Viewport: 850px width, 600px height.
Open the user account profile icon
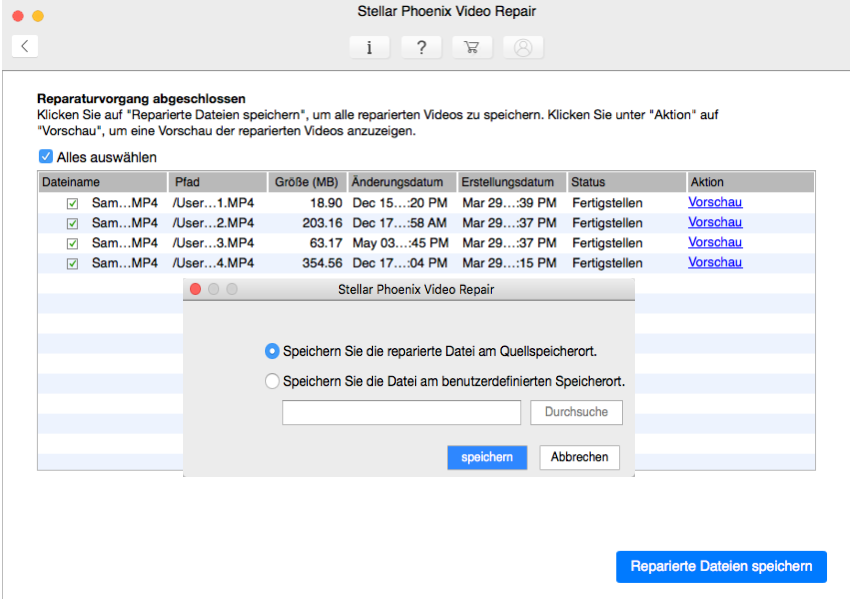523,47
